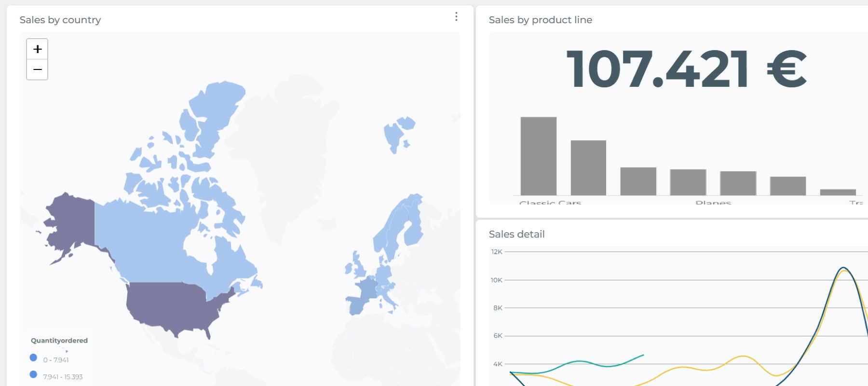
Task: Click the map zoom out minus button
Action: click(37, 70)
